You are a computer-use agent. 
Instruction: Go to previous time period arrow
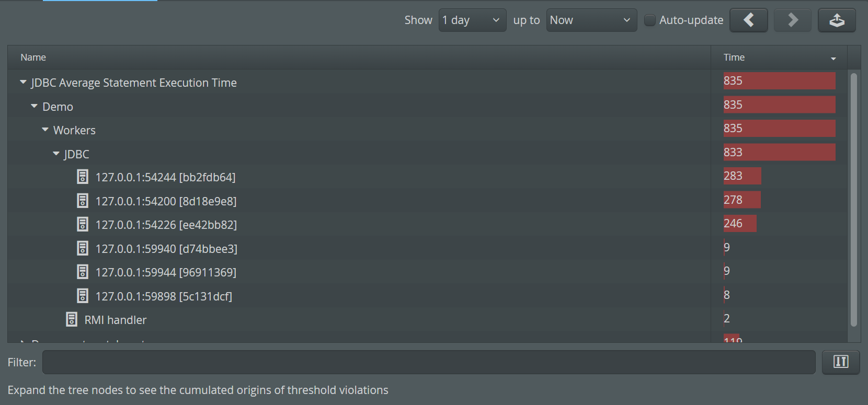pos(748,20)
